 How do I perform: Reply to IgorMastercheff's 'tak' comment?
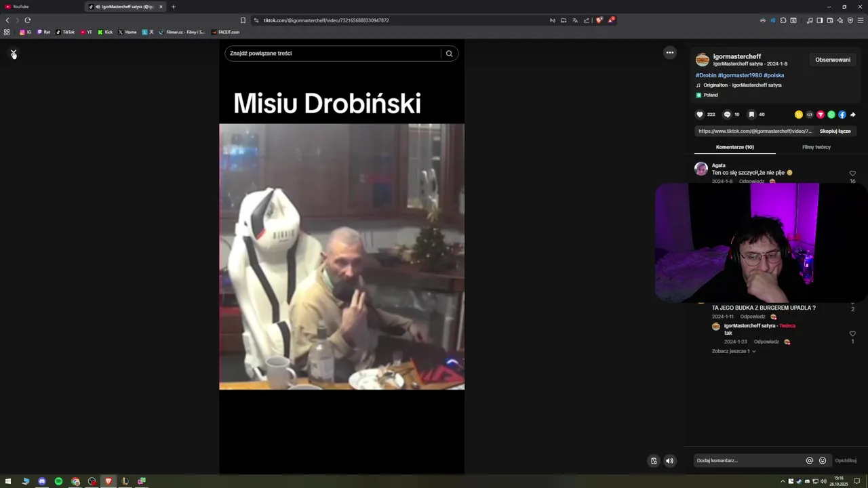coord(766,342)
